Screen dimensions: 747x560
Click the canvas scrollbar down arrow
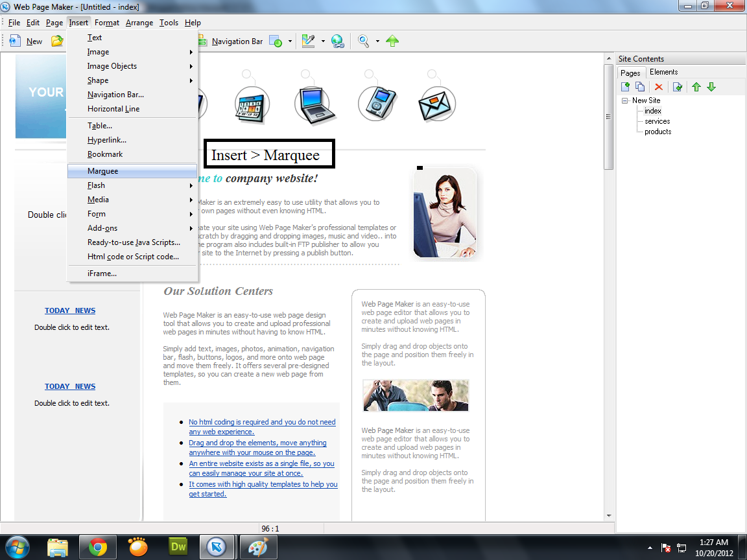609,516
